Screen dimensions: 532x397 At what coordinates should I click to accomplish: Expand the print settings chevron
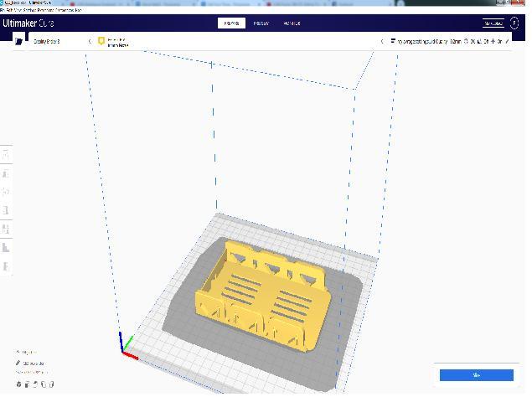click(382, 41)
